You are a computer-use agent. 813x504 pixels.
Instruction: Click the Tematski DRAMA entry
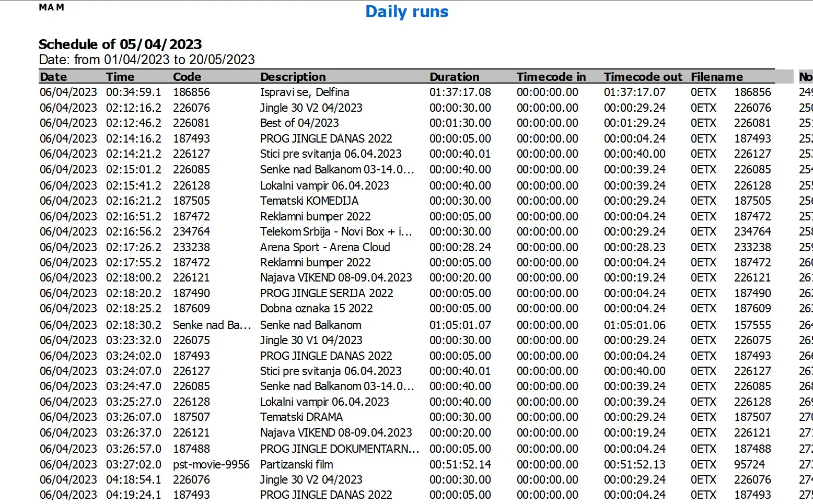point(301,417)
